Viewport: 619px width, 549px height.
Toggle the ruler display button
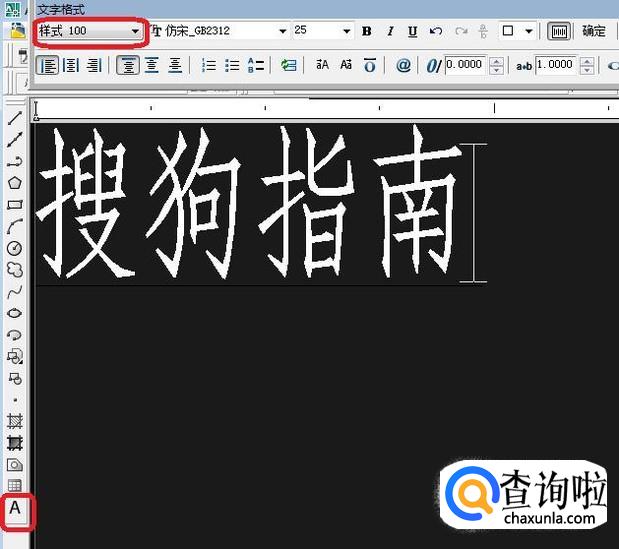559,31
